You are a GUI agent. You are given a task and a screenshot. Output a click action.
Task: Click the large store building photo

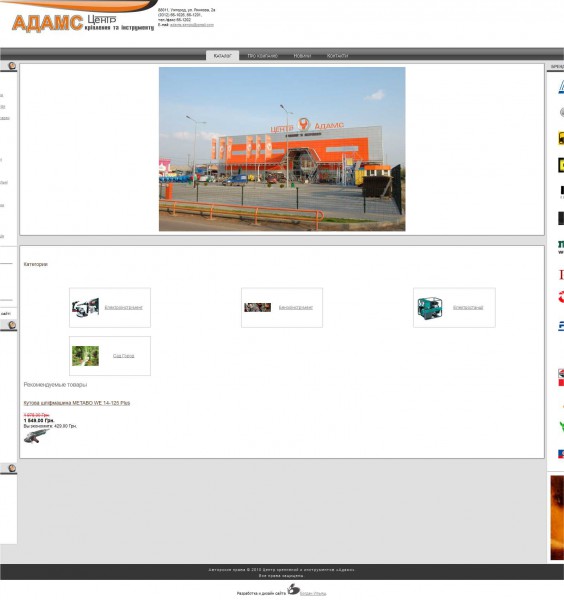[282, 149]
